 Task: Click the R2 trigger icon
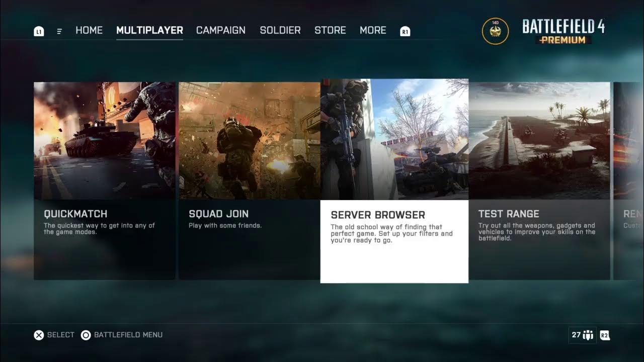coord(605,335)
